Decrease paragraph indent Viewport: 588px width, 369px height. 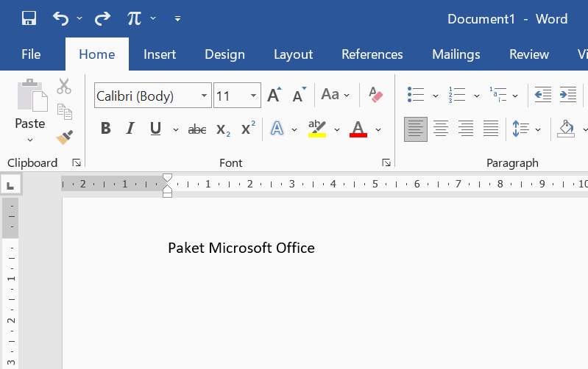click(x=542, y=95)
